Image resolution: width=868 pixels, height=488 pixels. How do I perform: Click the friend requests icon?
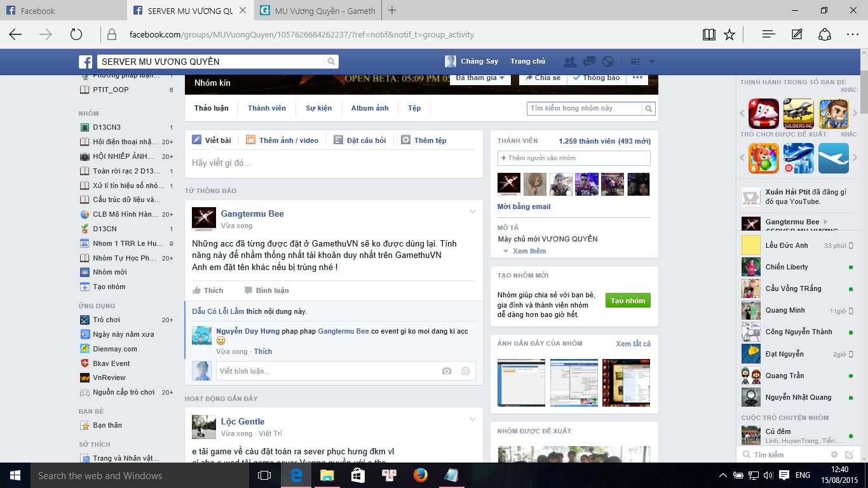tap(570, 61)
